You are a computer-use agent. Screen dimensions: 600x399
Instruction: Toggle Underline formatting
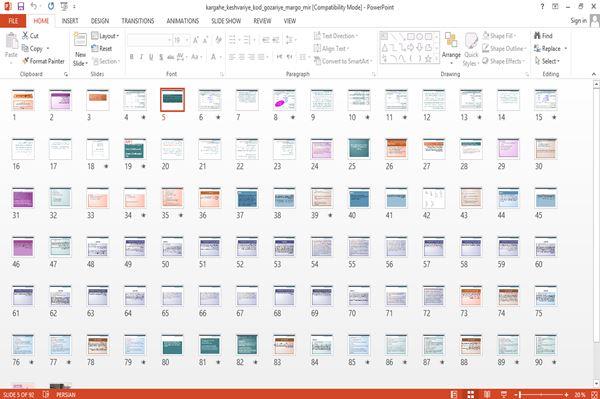tap(151, 57)
